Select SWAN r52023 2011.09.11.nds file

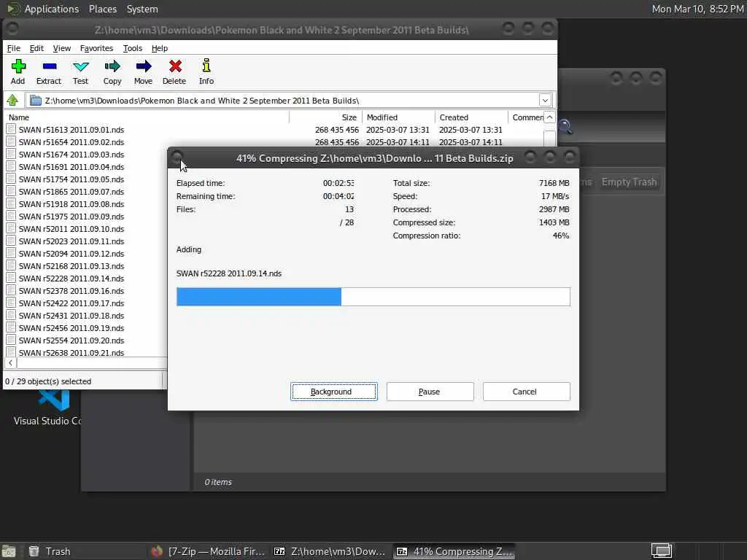pyautogui.click(x=71, y=241)
